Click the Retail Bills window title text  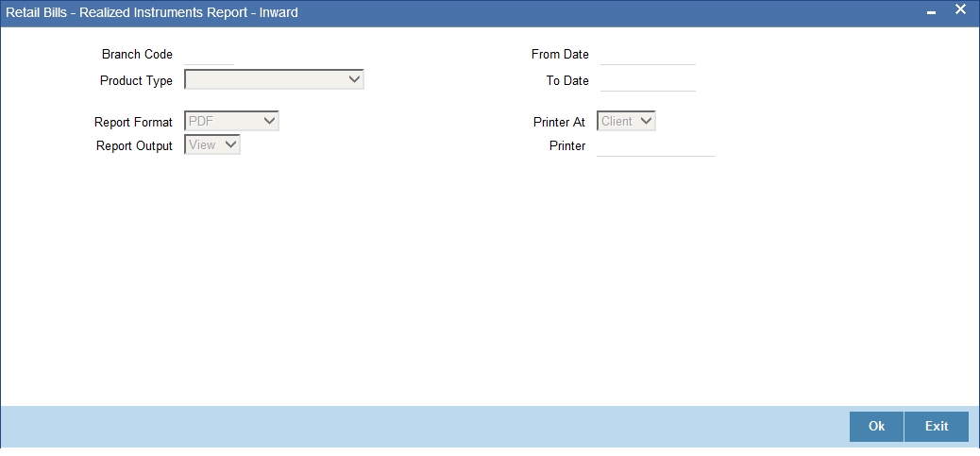pos(152,12)
